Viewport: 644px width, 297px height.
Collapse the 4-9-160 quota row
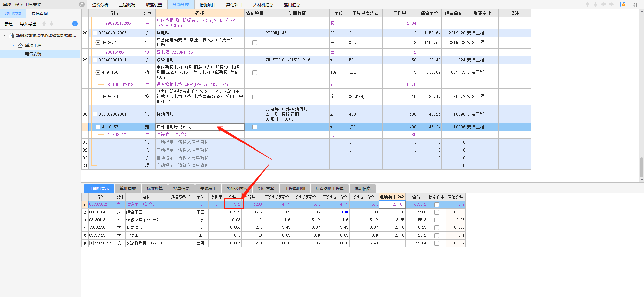(x=98, y=72)
